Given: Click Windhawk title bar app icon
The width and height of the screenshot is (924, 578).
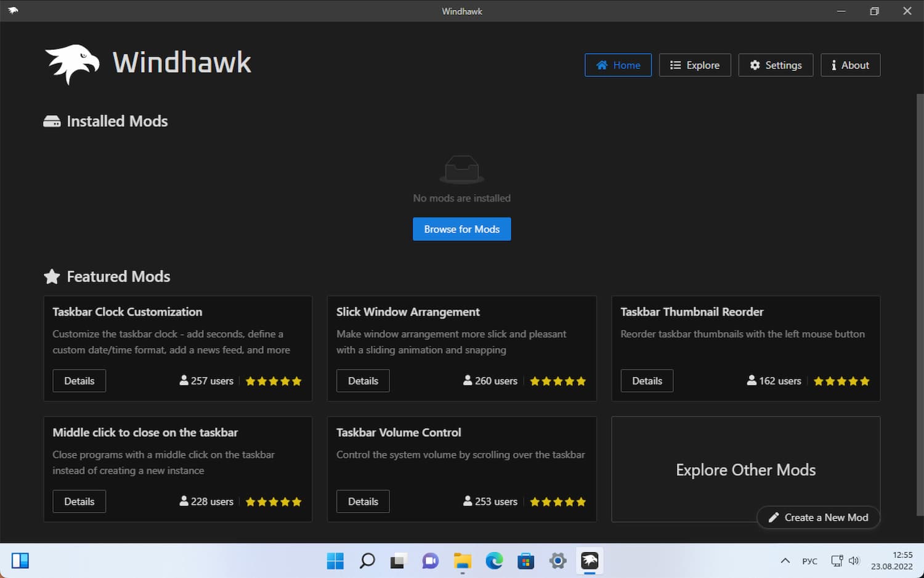Looking at the screenshot, I should [x=13, y=10].
